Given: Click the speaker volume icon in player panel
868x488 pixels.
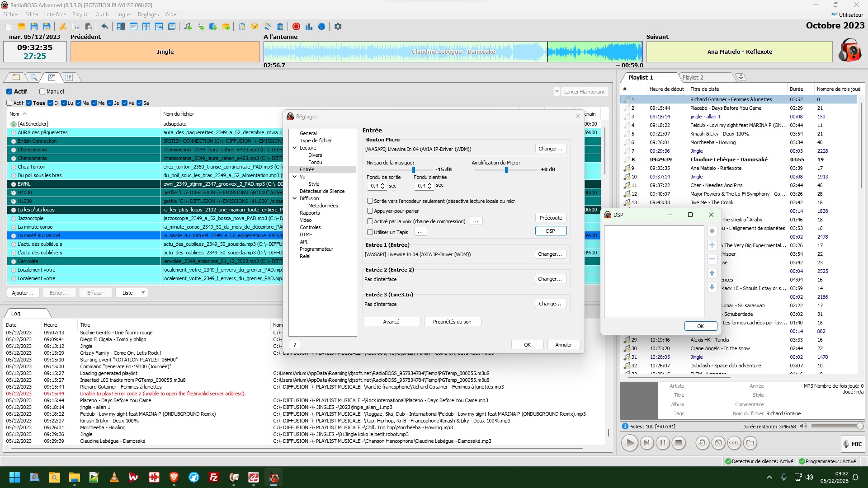Looking at the screenshot, I should [x=803, y=426].
